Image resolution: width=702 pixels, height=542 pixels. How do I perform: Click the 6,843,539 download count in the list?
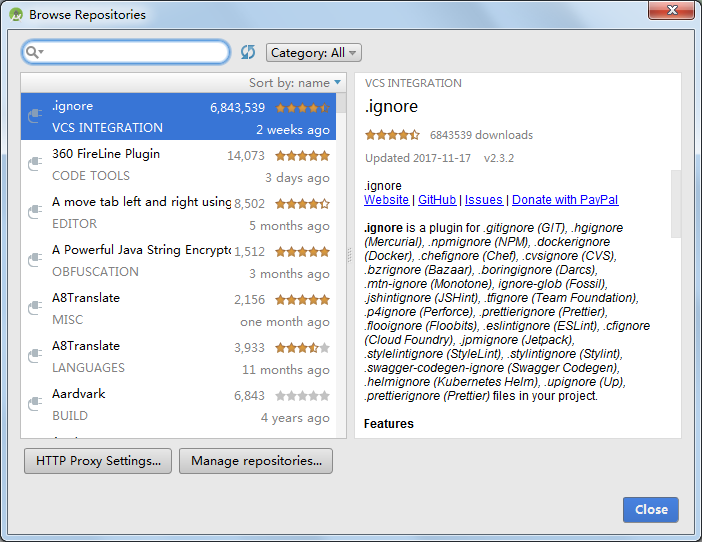tap(237, 108)
